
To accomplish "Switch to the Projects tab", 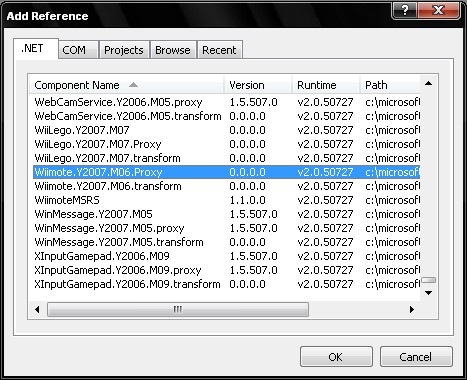I will point(124,50).
